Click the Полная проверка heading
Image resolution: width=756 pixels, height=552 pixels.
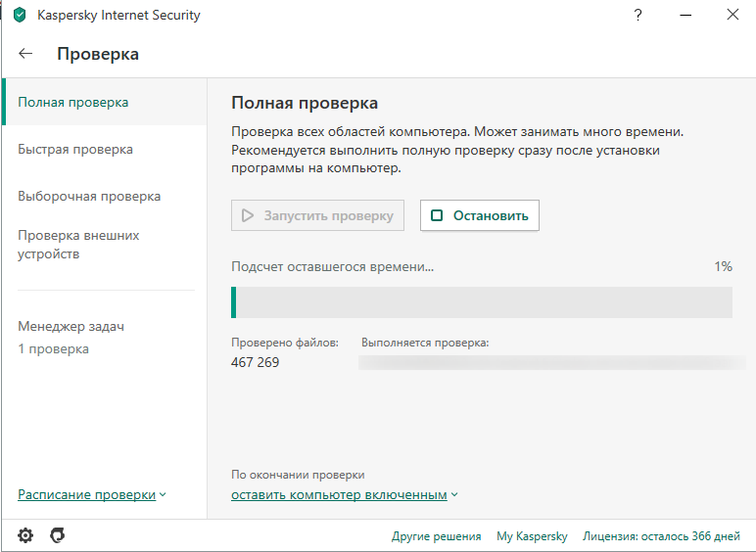click(305, 103)
